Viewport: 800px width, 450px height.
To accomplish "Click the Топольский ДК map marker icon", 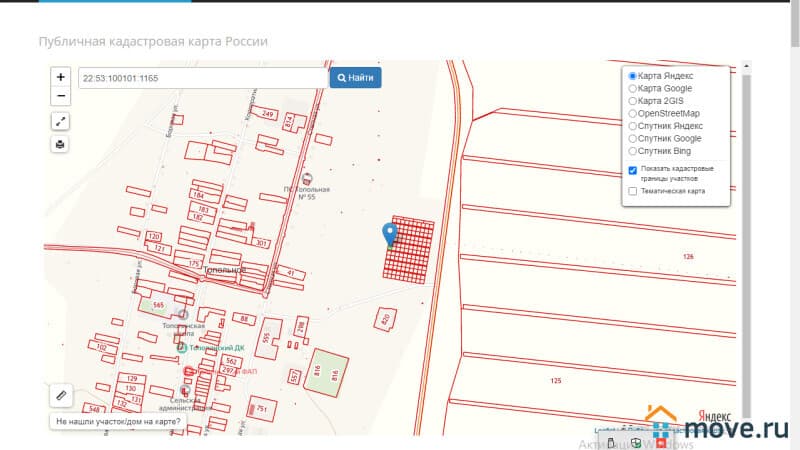I will (x=182, y=348).
